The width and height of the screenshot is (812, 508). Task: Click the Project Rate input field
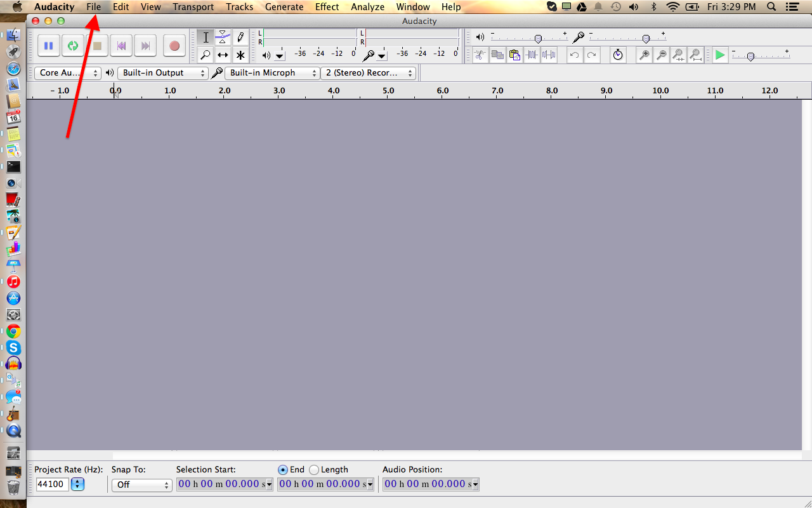pos(52,485)
